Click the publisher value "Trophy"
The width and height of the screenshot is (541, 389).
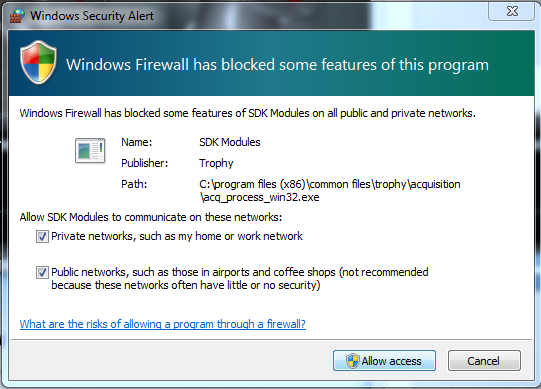point(216,163)
